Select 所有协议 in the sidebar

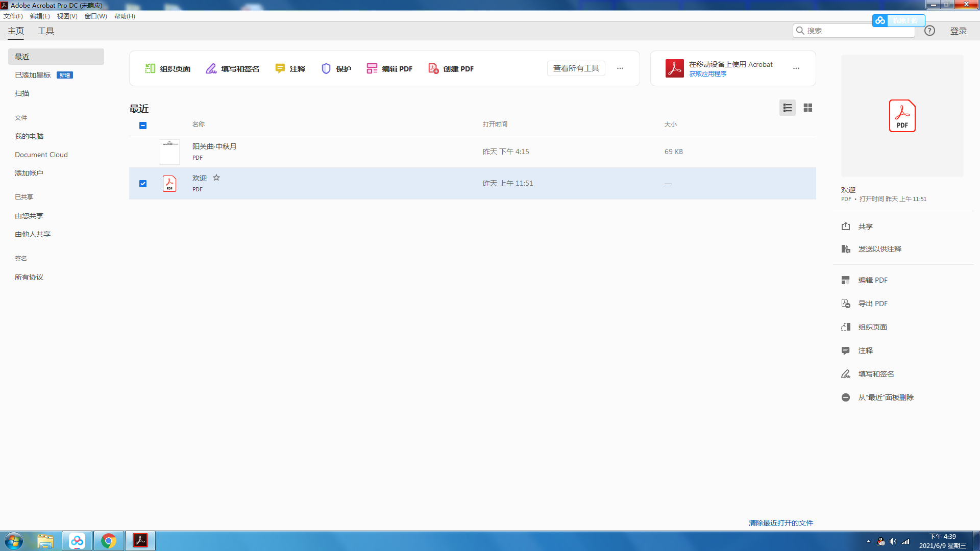[29, 277]
